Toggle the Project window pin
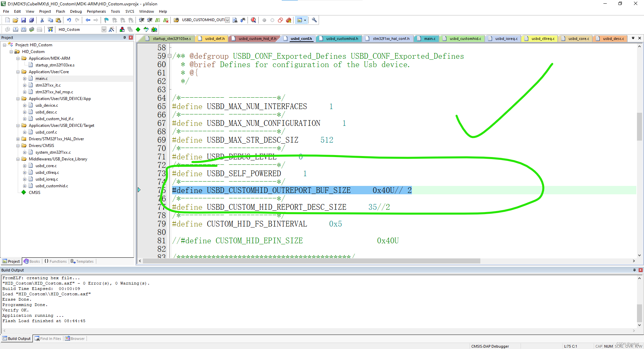This screenshot has width=644, height=349. [x=124, y=37]
